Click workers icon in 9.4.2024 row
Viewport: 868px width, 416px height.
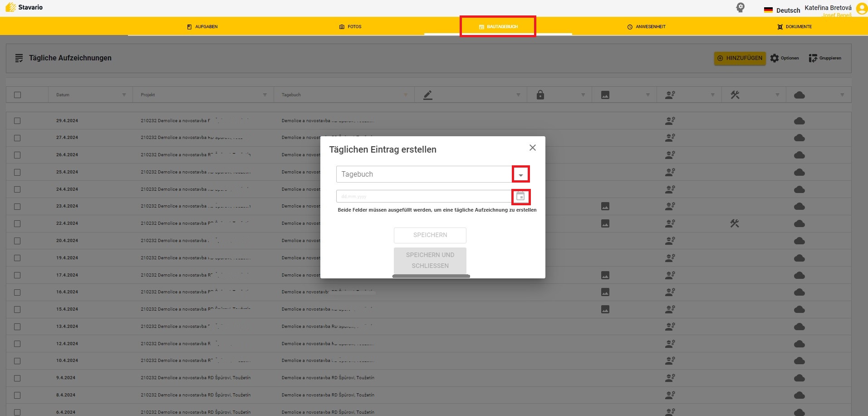[670, 378]
